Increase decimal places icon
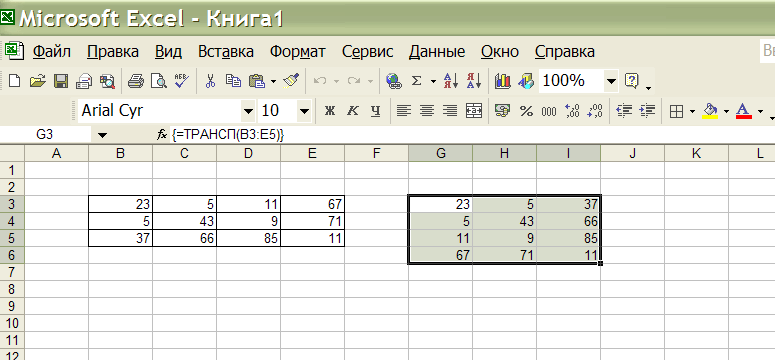This screenshot has width=775, height=360. tap(572, 111)
